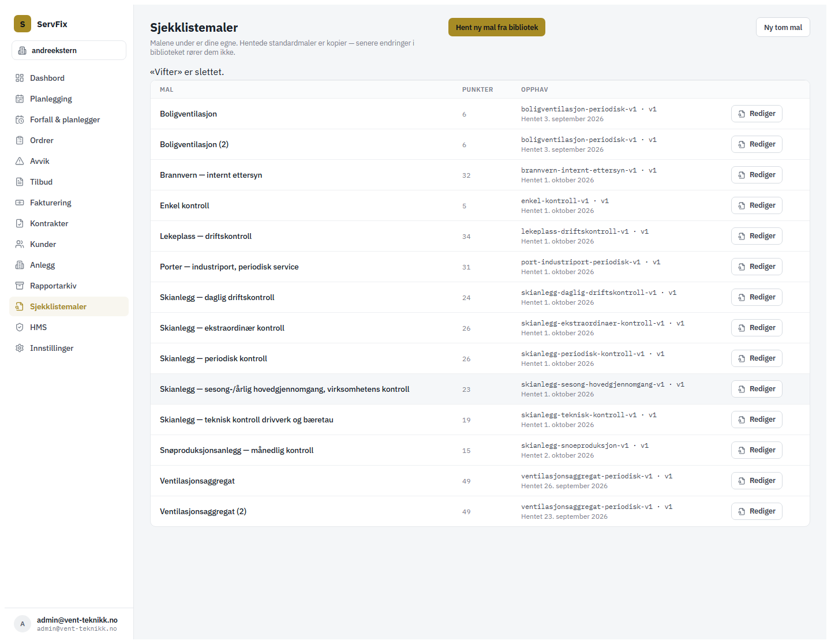Click Rediger for Boligventilasjon (2)
This screenshot has height=644, width=831.
point(757,144)
